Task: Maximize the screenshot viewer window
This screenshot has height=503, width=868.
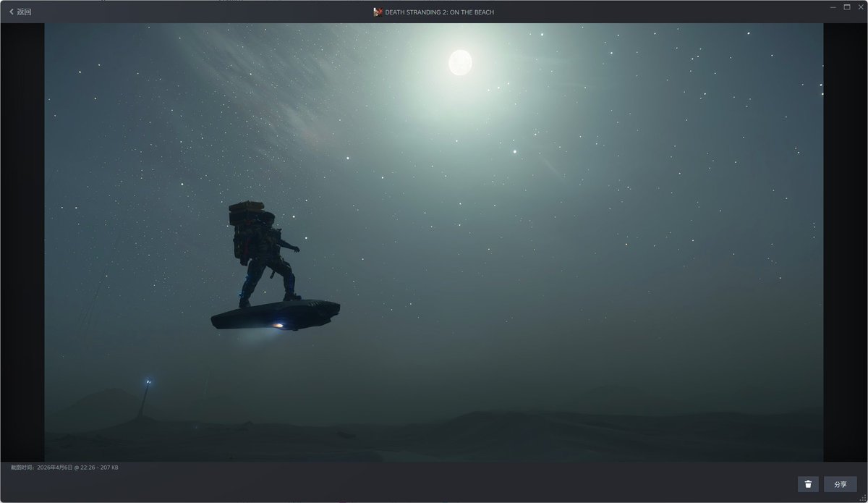Action: pyautogui.click(x=847, y=7)
